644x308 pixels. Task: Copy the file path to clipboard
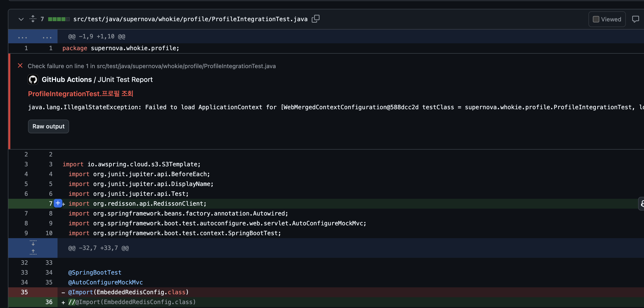(x=316, y=19)
